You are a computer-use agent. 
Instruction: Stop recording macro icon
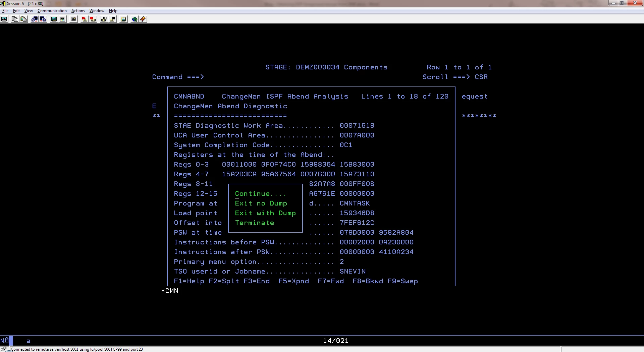[x=93, y=19]
